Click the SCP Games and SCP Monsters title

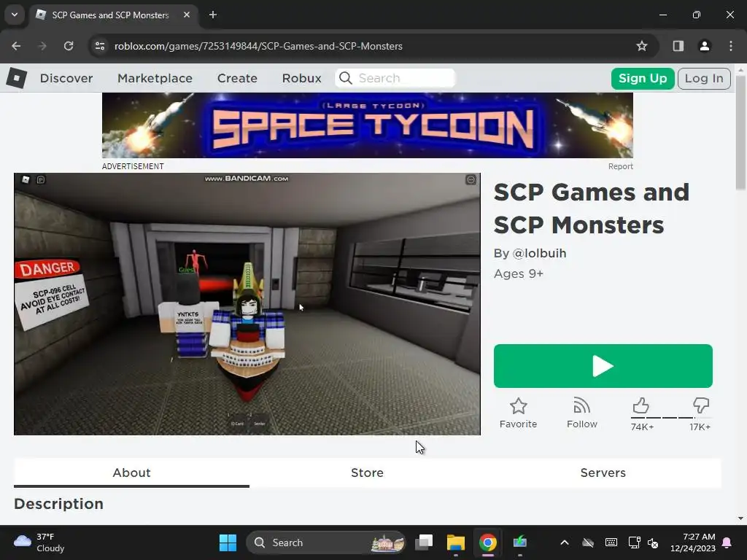pyautogui.click(x=591, y=209)
